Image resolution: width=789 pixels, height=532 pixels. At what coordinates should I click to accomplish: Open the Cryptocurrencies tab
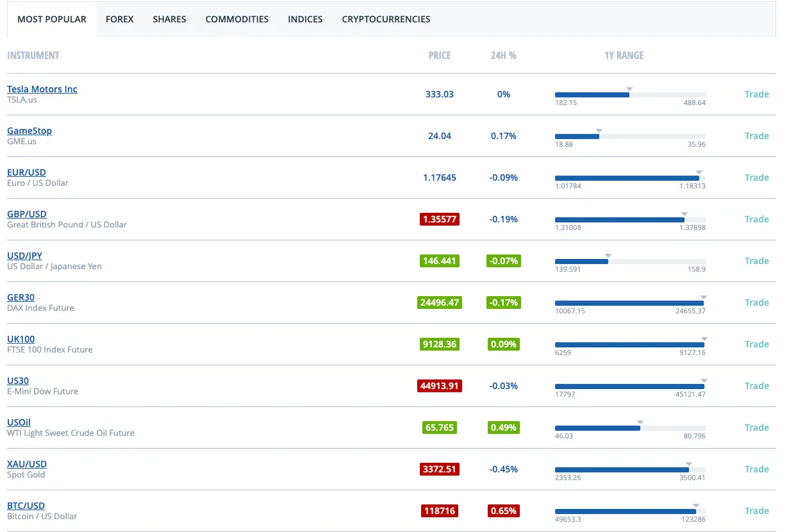click(386, 19)
